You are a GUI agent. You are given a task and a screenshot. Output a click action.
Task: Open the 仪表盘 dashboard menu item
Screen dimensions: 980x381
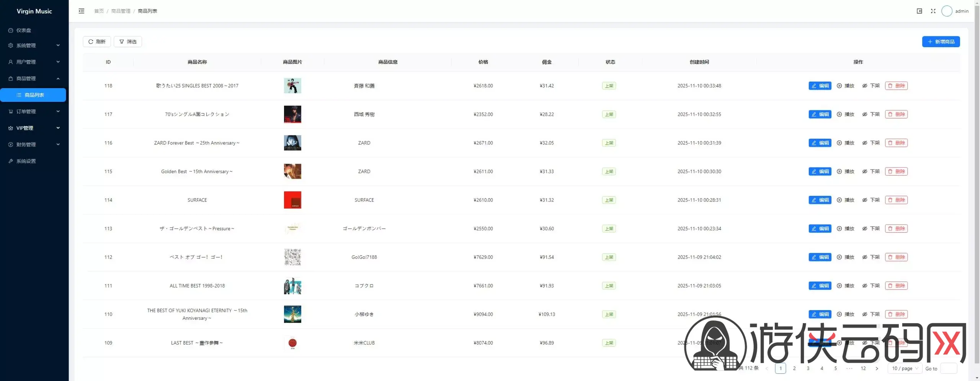tap(24, 30)
